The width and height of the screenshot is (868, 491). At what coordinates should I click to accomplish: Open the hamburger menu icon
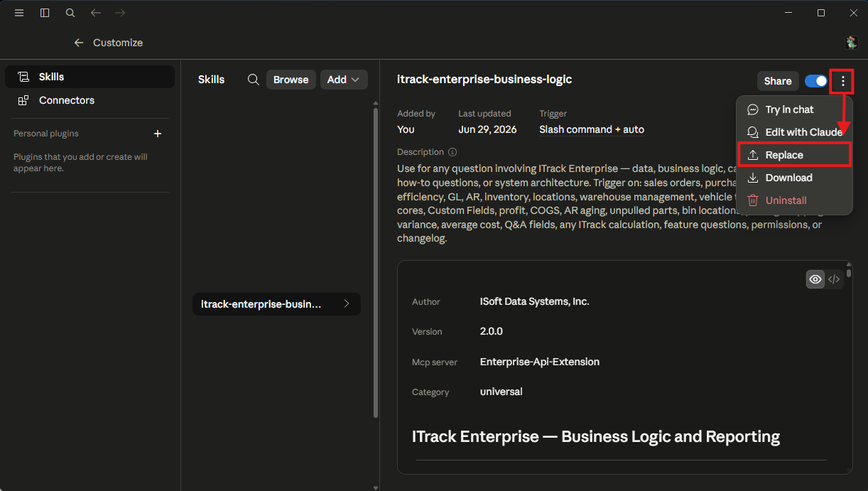19,13
